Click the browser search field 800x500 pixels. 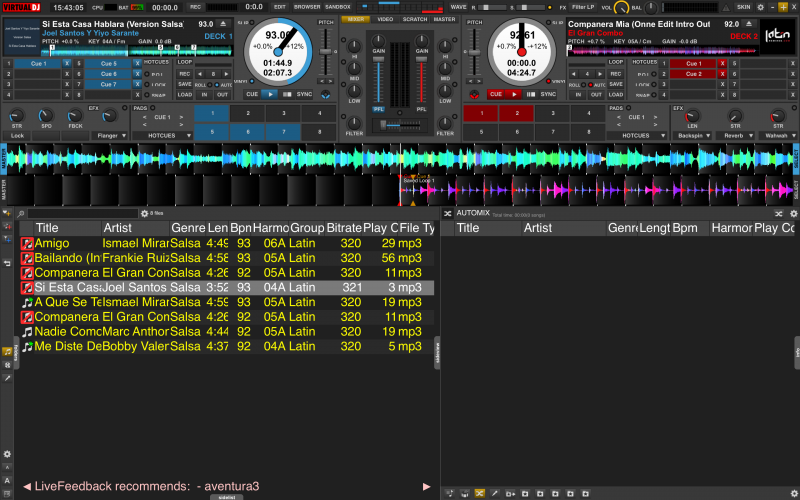(x=83, y=214)
